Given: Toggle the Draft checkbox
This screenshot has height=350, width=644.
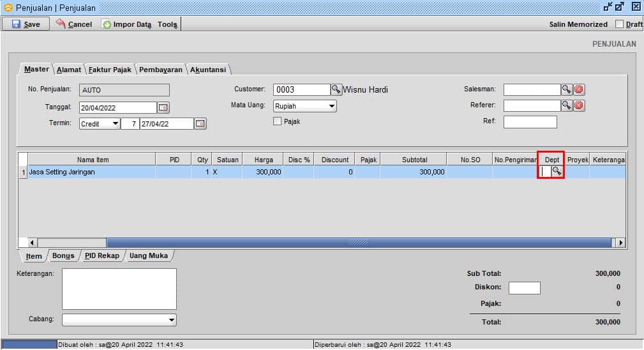Looking at the screenshot, I should pos(619,24).
